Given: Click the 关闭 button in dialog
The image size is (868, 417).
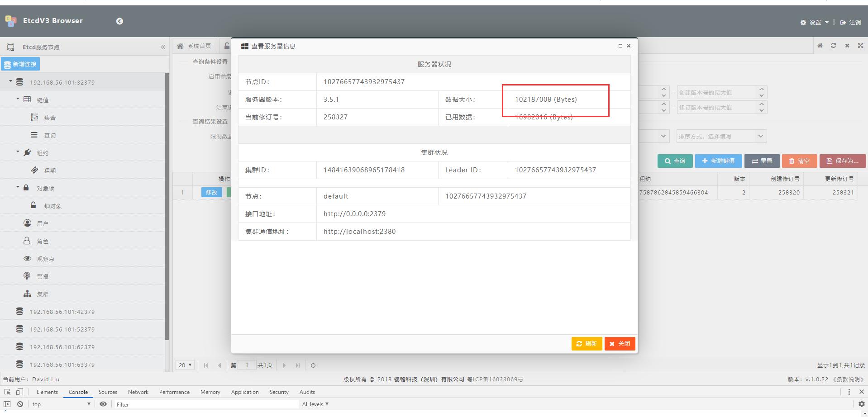Looking at the screenshot, I should coord(620,344).
